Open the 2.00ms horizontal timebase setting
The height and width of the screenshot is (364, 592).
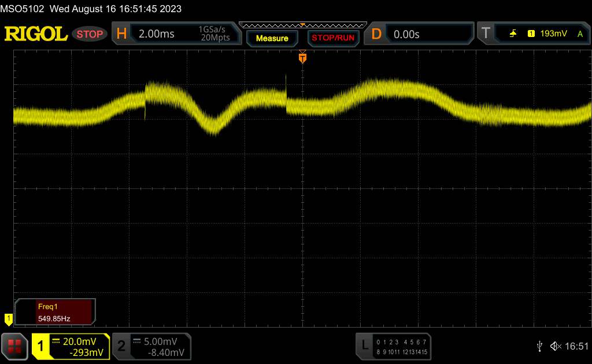tap(156, 34)
